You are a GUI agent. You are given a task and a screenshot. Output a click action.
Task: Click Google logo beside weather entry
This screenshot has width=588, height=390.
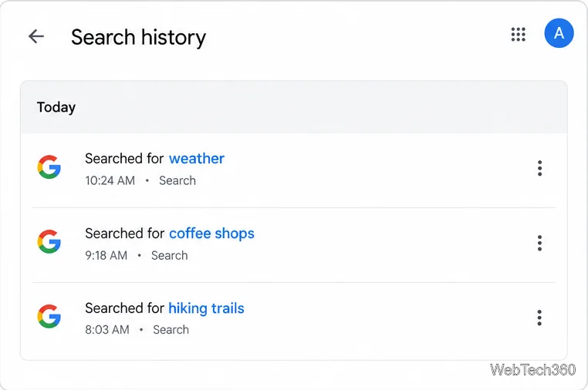coord(49,166)
